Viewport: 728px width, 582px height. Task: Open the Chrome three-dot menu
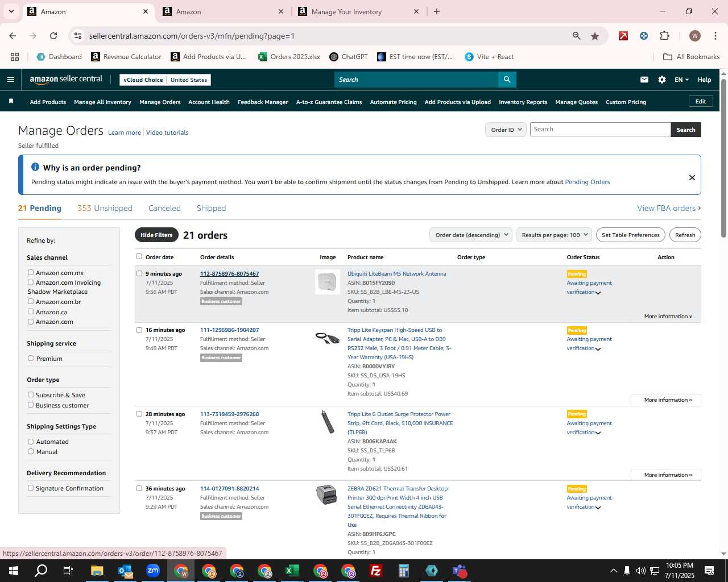coord(715,36)
